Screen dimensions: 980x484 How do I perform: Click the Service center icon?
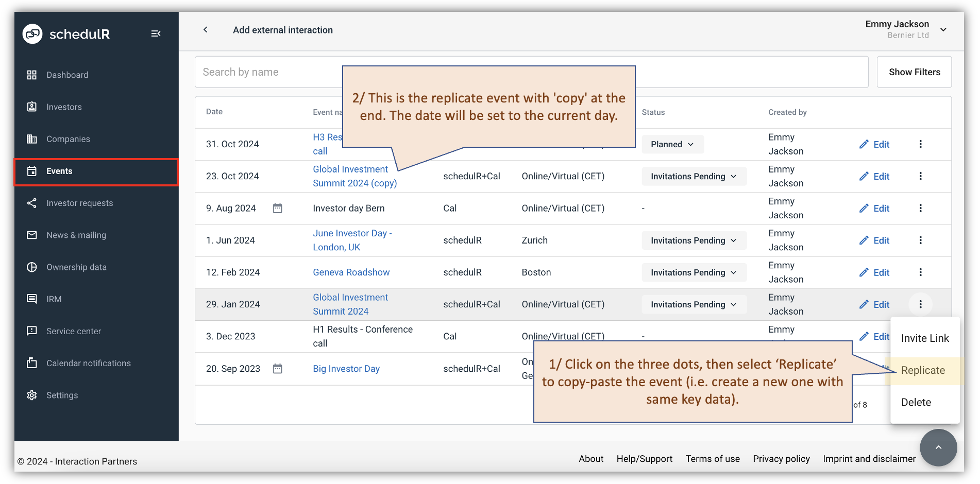point(32,331)
